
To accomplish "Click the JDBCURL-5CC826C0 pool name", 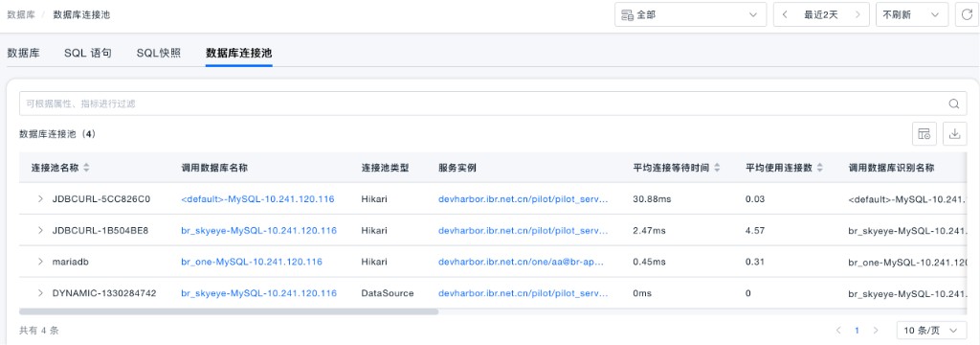I will pyautogui.click(x=101, y=199).
